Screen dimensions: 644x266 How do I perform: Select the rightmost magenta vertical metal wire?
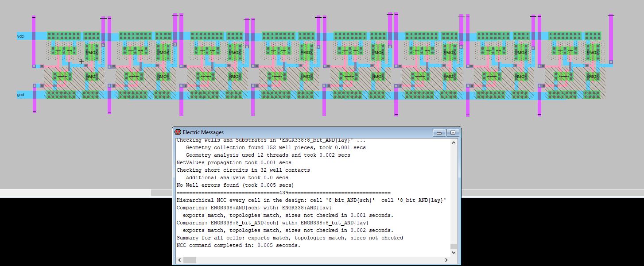pyautogui.click(x=611, y=39)
